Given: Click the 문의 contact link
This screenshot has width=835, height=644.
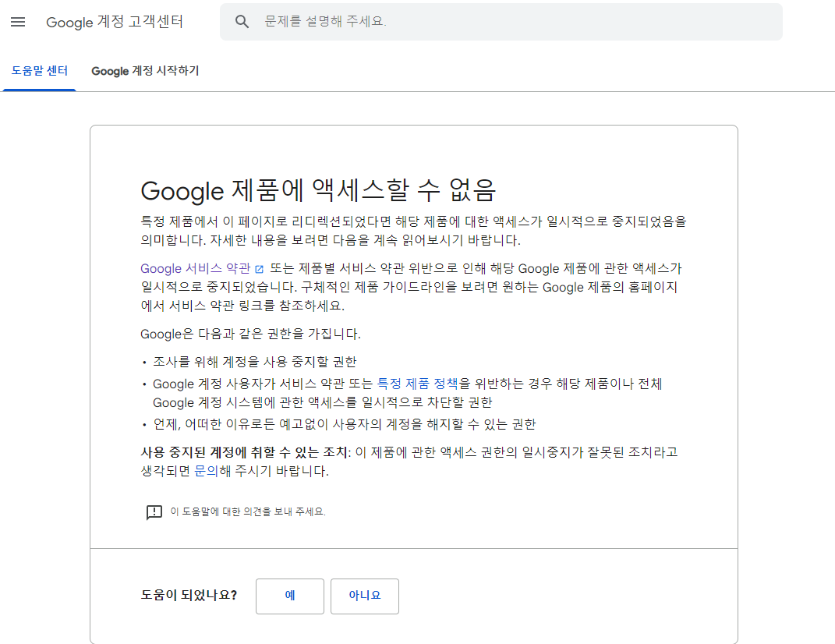Looking at the screenshot, I should (206, 471).
